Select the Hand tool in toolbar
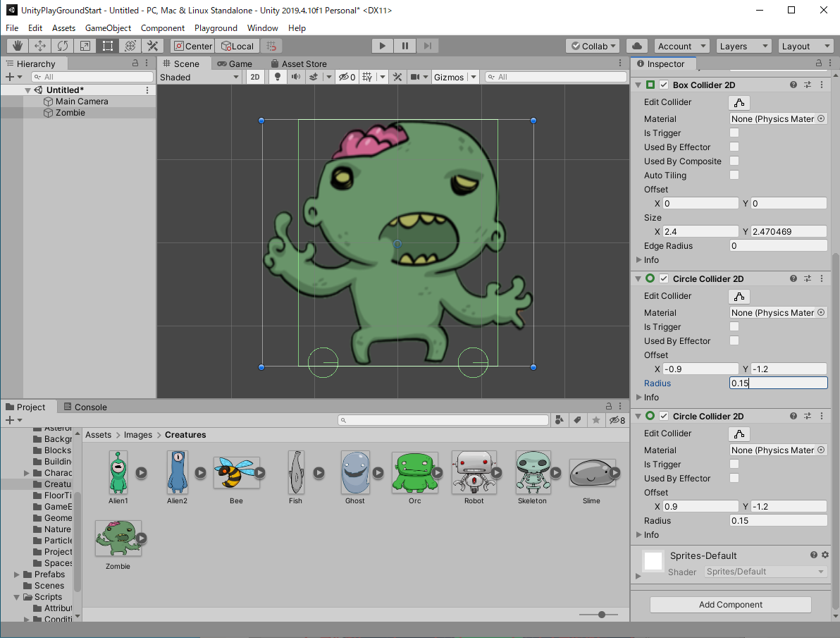The width and height of the screenshot is (840, 640). (x=18, y=46)
